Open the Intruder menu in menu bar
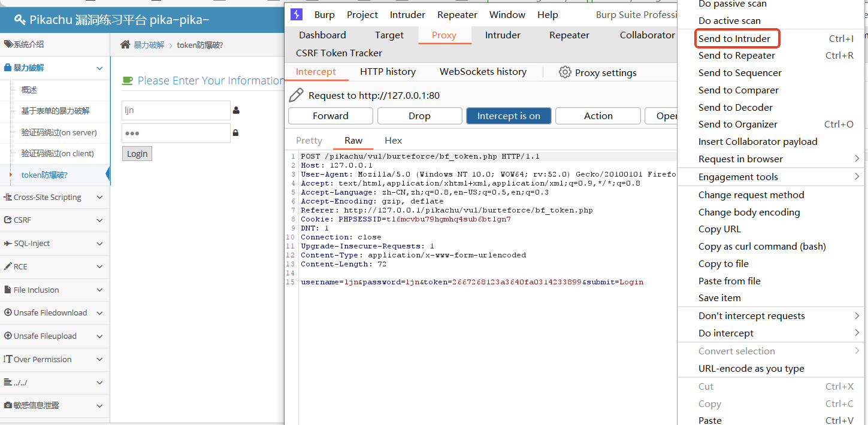This screenshot has height=425, width=868. (x=407, y=14)
